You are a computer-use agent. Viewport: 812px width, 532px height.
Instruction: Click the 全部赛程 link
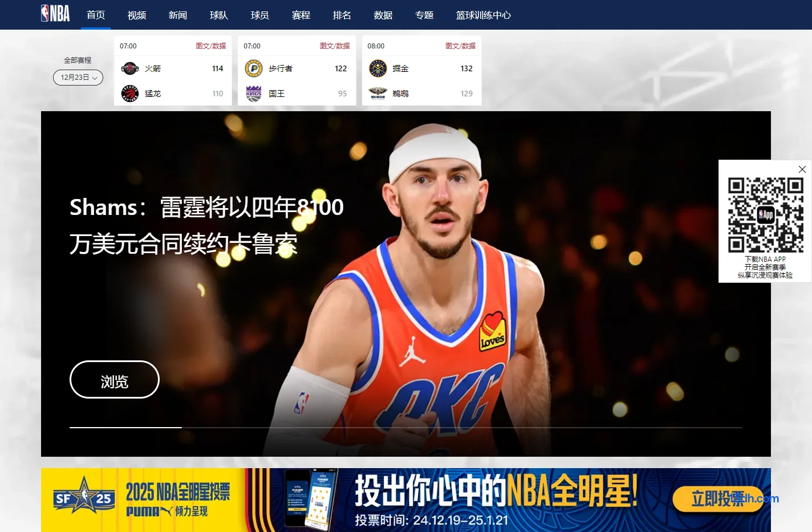[x=78, y=60]
